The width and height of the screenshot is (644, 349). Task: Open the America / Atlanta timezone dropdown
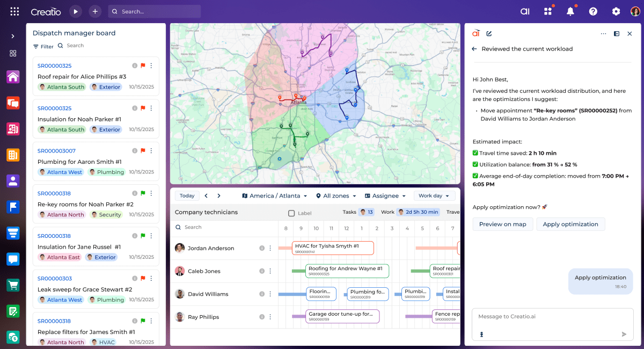pos(275,196)
